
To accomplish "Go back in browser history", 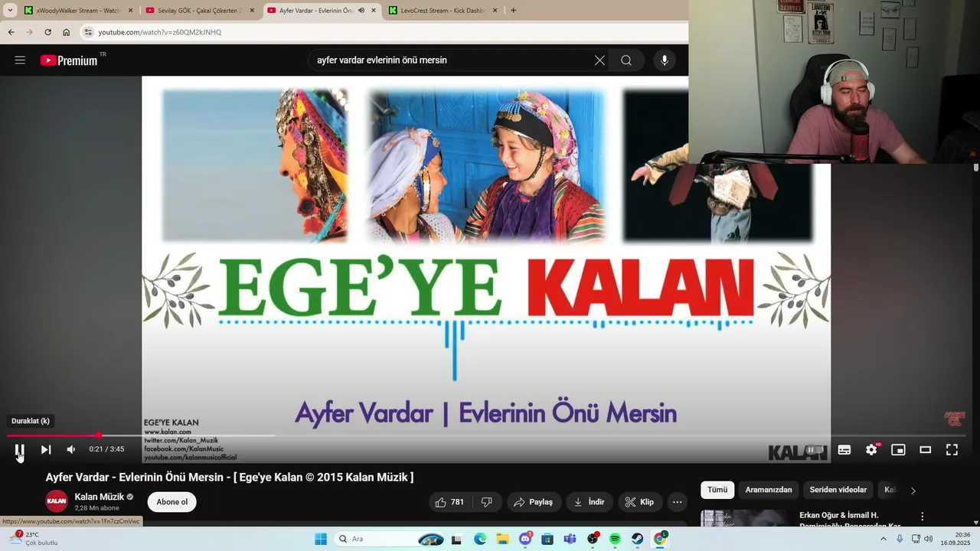I will pos(11,32).
